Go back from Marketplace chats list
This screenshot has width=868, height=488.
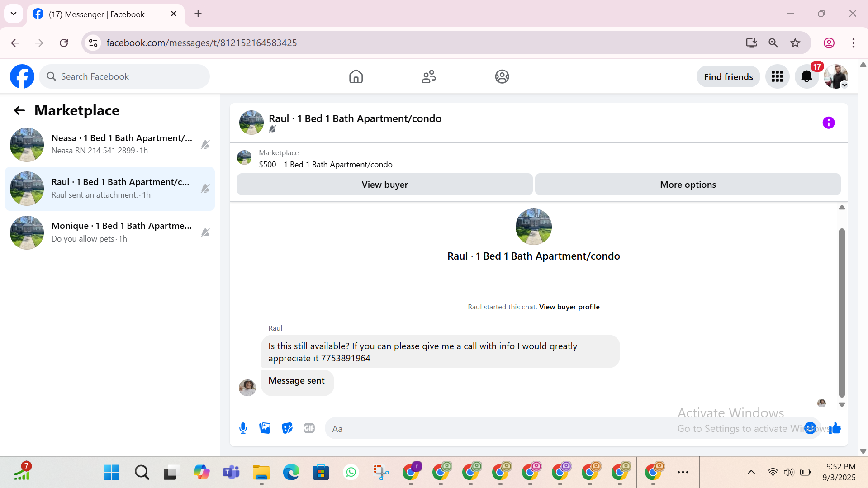coord(19,110)
